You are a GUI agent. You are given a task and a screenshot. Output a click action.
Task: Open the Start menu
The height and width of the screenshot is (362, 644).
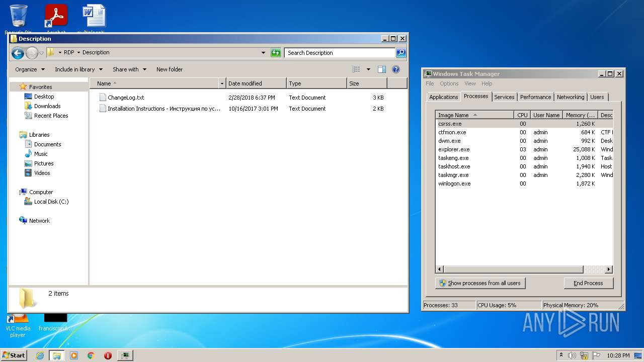(x=14, y=355)
